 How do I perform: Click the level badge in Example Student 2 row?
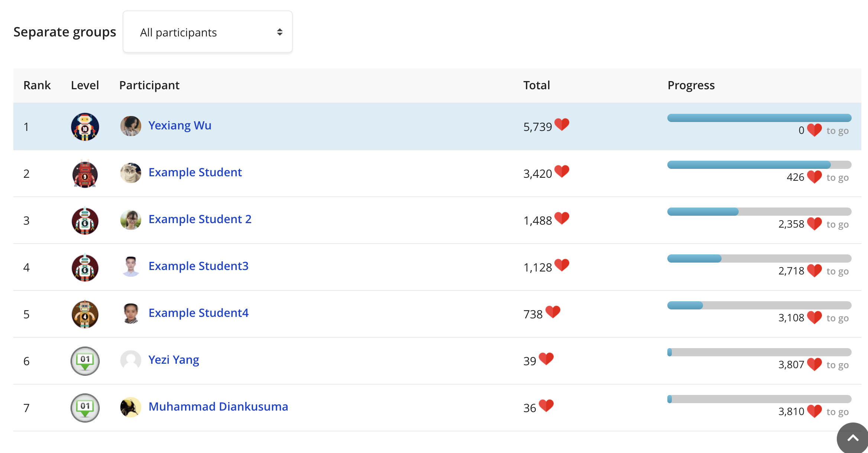pyautogui.click(x=85, y=221)
